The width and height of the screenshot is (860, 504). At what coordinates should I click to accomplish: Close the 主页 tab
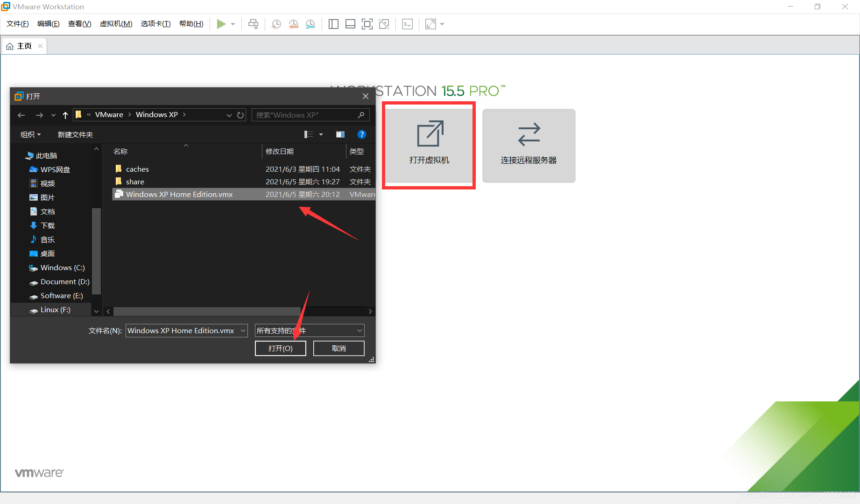click(x=41, y=46)
